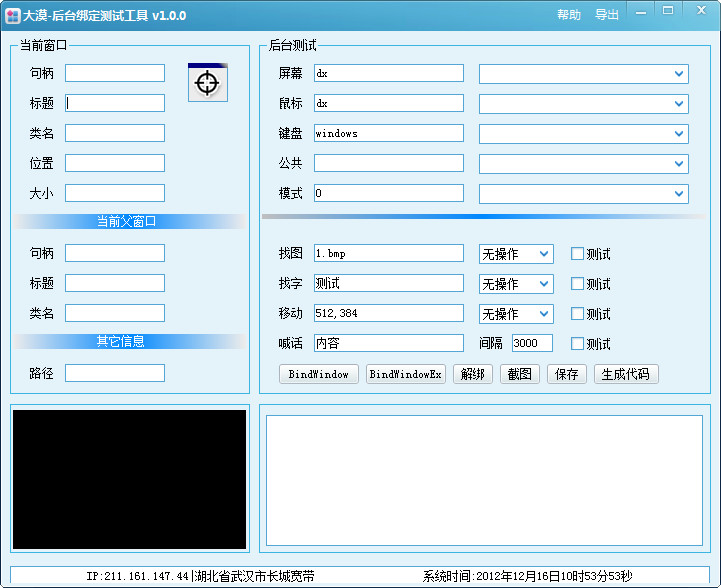Open the 公共 options dropdown
This screenshot has width=721, height=588.
(584, 164)
